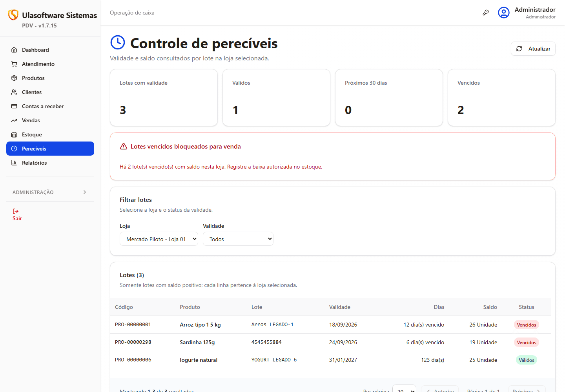Image resolution: width=565 pixels, height=392 pixels.
Task: Click the Relatórios bar chart icon
Action: (x=14, y=163)
